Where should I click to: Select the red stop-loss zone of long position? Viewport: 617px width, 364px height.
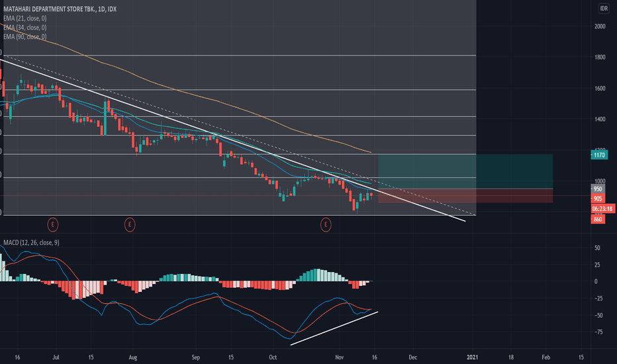[465, 196]
